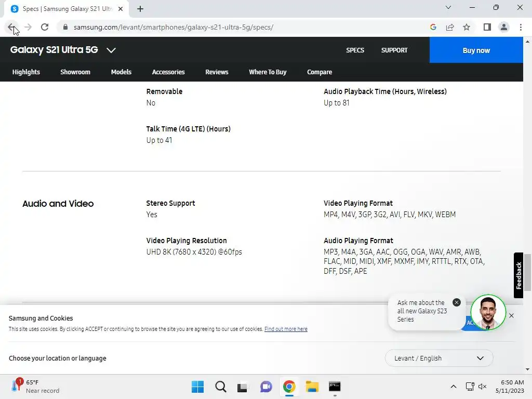Image resolution: width=532 pixels, height=399 pixels.
Task: Click the scrollbar up arrow
Action: pyautogui.click(x=527, y=42)
